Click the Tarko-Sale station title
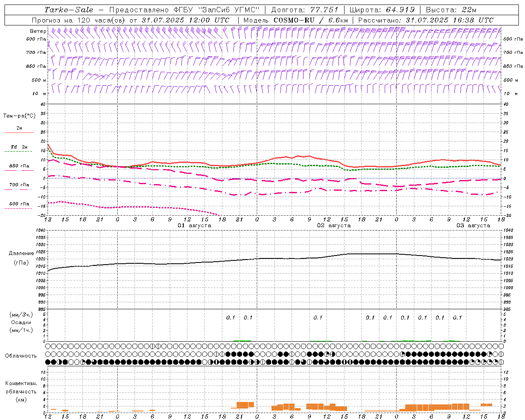The width and height of the screenshot is (525, 420). (68, 10)
